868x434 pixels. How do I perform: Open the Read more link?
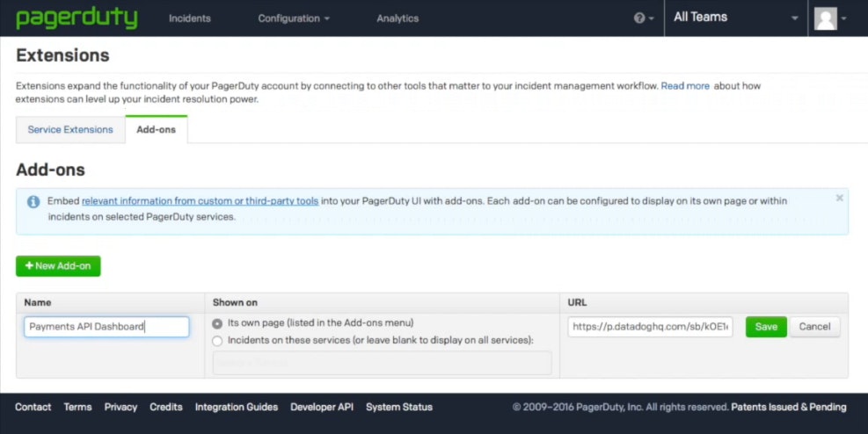click(685, 86)
